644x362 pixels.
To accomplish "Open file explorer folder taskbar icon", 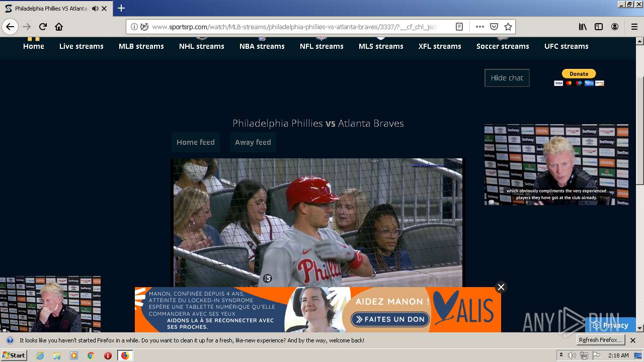I will (x=57, y=355).
